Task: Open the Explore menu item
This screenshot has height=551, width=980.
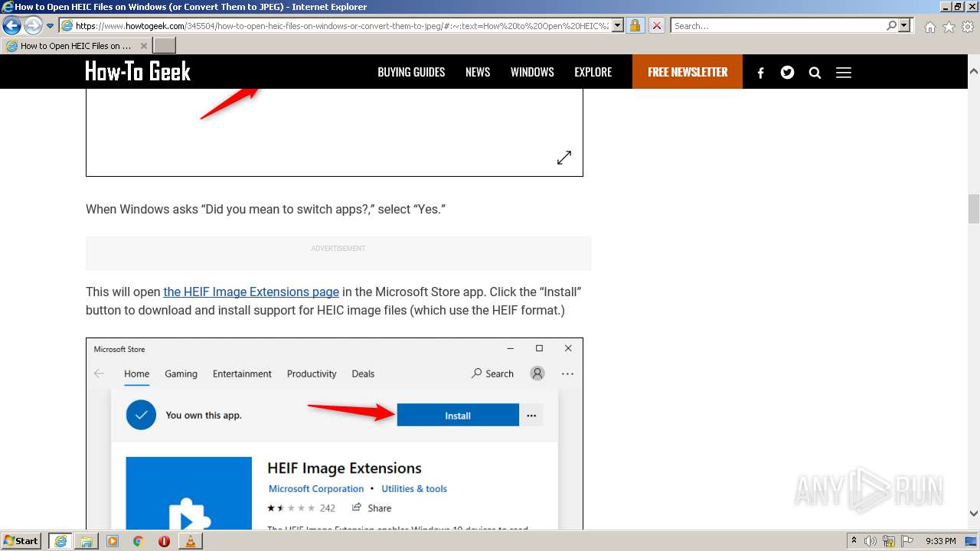Action: (593, 72)
